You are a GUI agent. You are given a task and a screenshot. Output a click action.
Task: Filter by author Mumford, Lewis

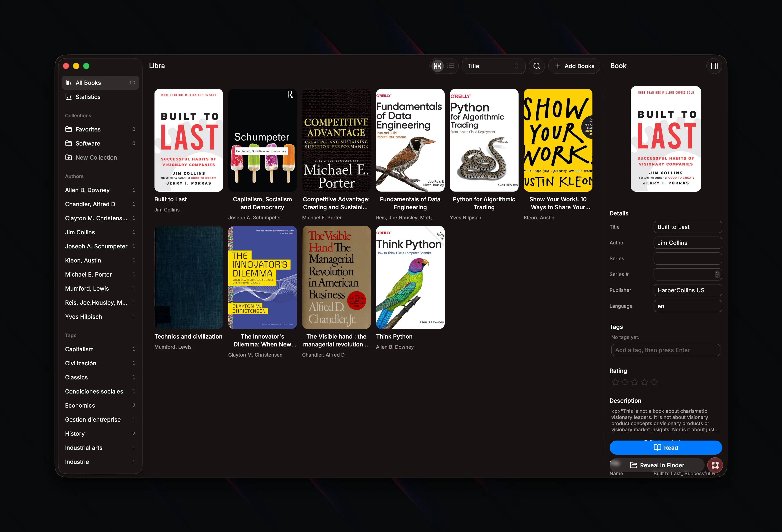pyautogui.click(x=100, y=289)
